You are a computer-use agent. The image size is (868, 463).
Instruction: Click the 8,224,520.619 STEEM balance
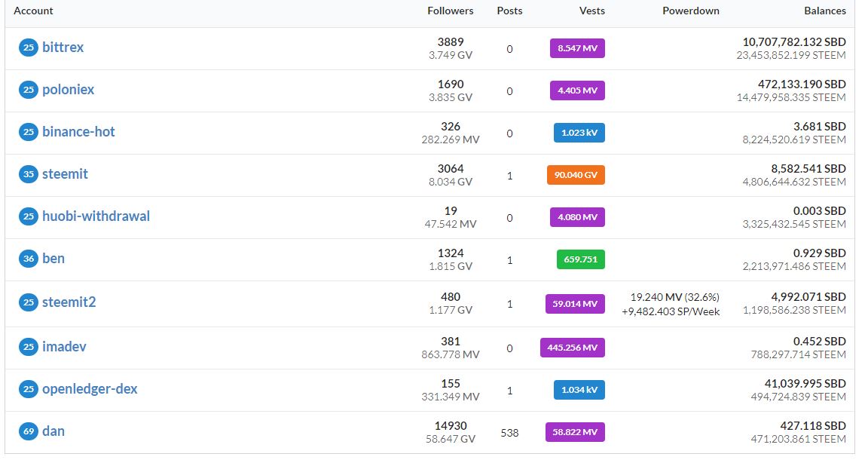click(794, 140)
